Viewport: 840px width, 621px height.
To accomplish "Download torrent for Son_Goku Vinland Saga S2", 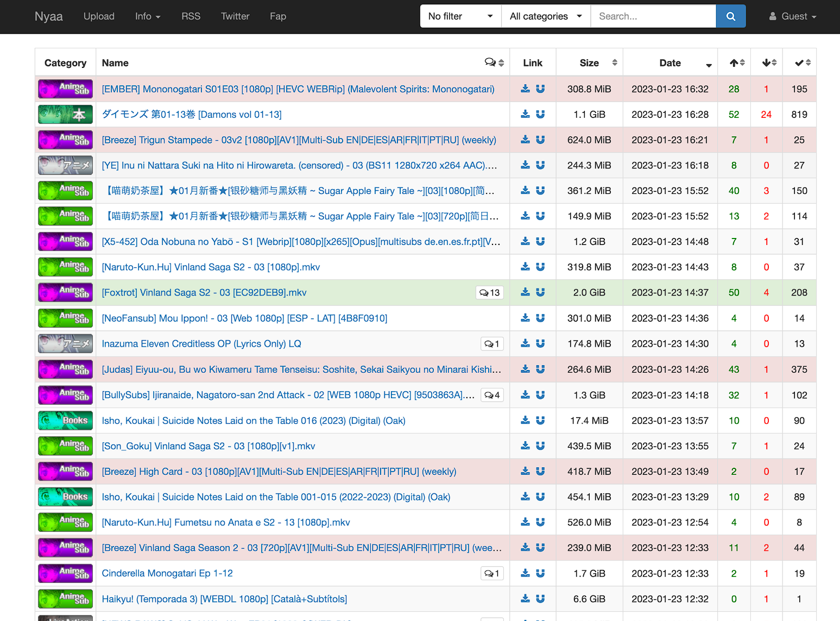I will coord(525,446).
